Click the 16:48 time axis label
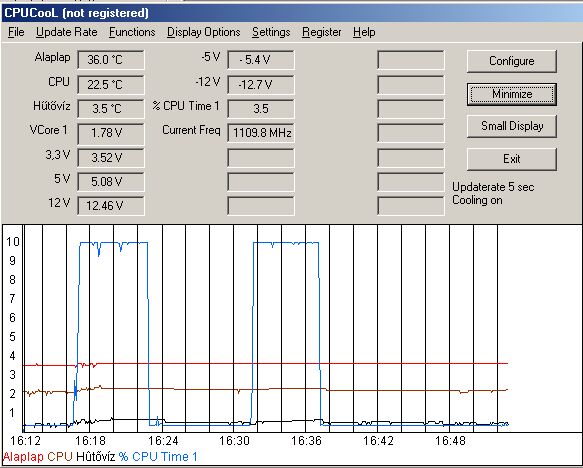 point(450,441)
